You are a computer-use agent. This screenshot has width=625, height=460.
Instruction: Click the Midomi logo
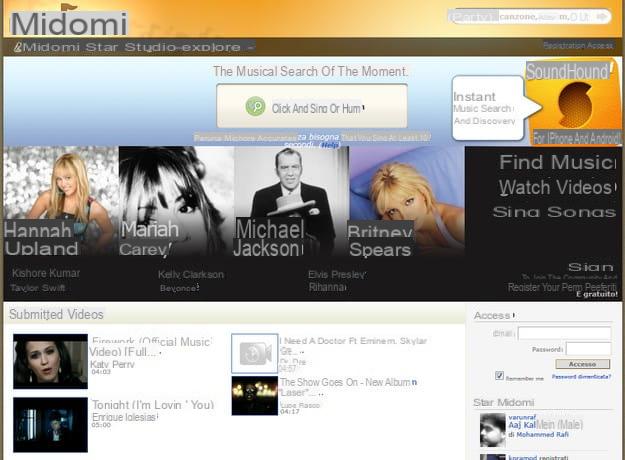tap(69, 22)
